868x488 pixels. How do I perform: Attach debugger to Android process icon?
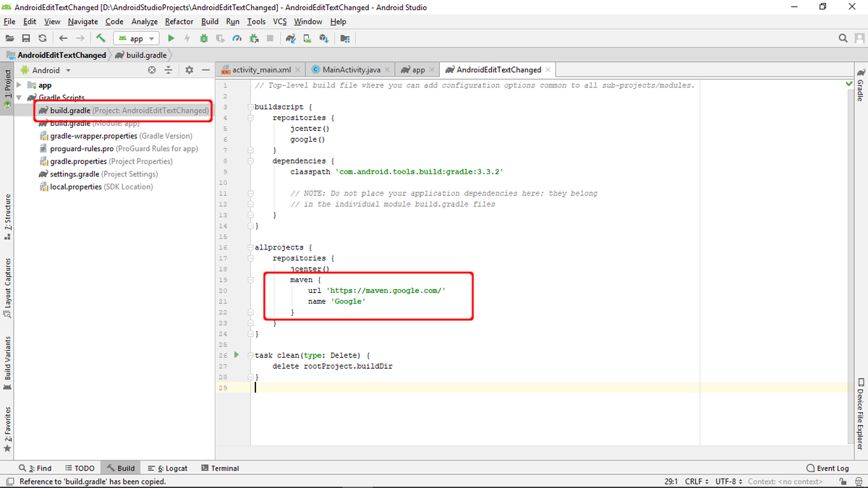click(253, 38)
